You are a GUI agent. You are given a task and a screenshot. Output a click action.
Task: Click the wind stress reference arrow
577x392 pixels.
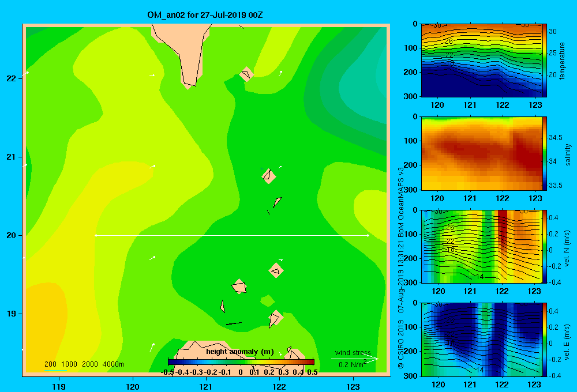354,359
